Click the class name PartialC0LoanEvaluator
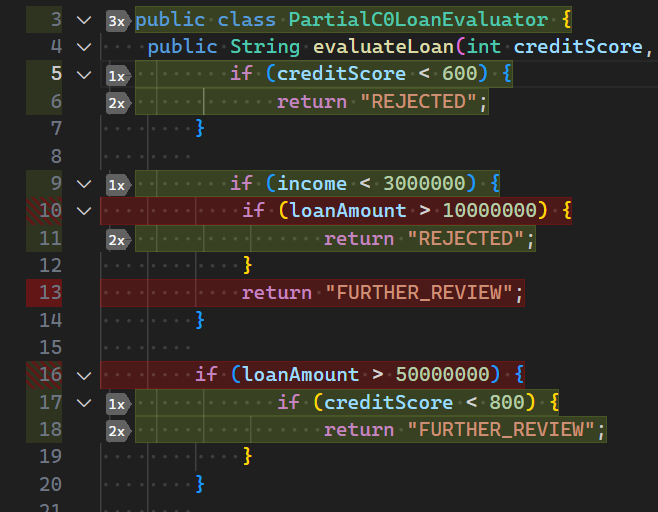This screenshot has height=512, width=658. coord(418,20)
